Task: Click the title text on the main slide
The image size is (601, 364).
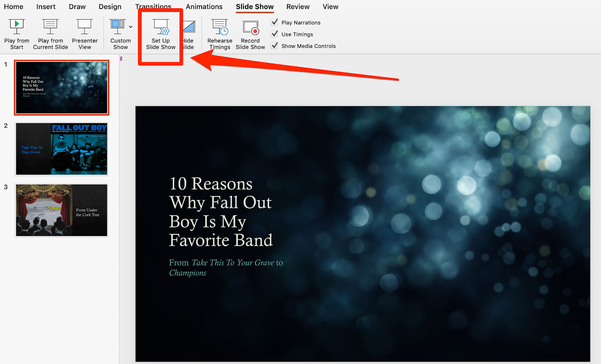Action: [221, 212]
